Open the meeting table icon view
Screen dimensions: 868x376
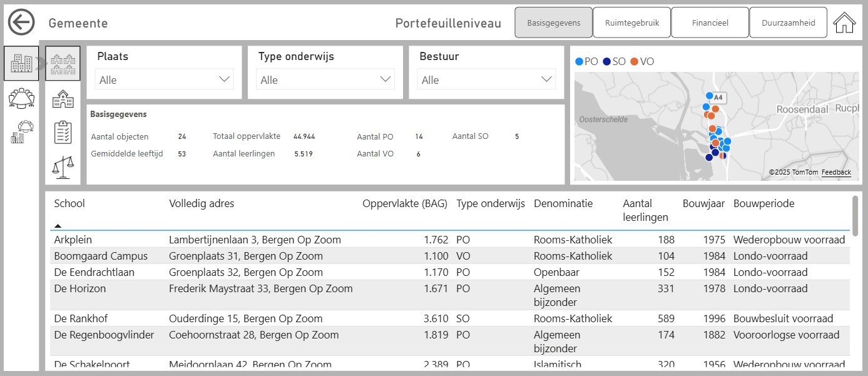click(x=21, y=98)
